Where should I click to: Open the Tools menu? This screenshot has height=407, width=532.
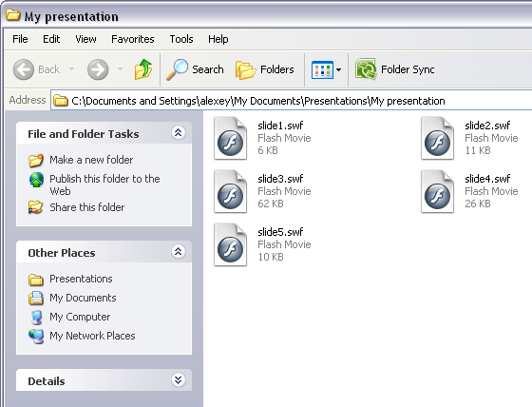pyautogui.click(x=181, y=39)
